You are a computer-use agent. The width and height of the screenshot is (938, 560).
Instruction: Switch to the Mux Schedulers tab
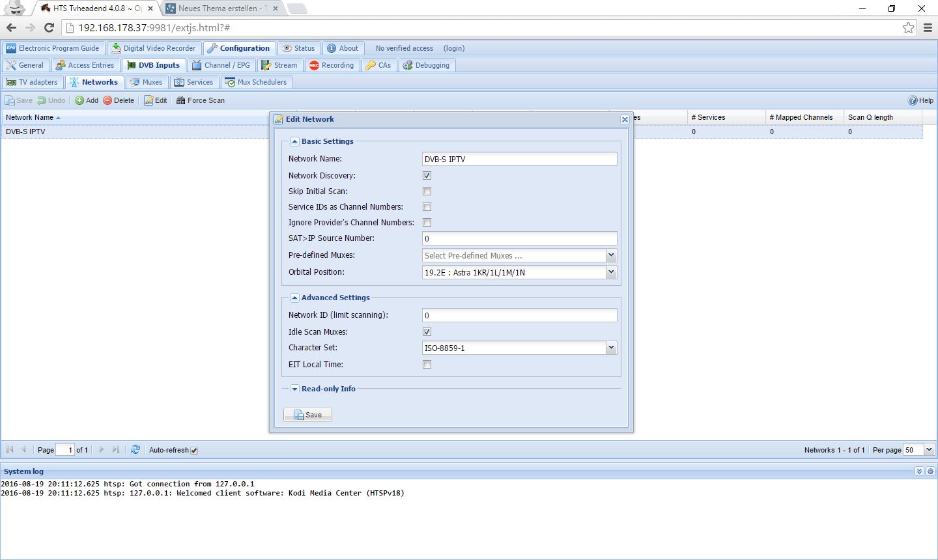[256, 82]
